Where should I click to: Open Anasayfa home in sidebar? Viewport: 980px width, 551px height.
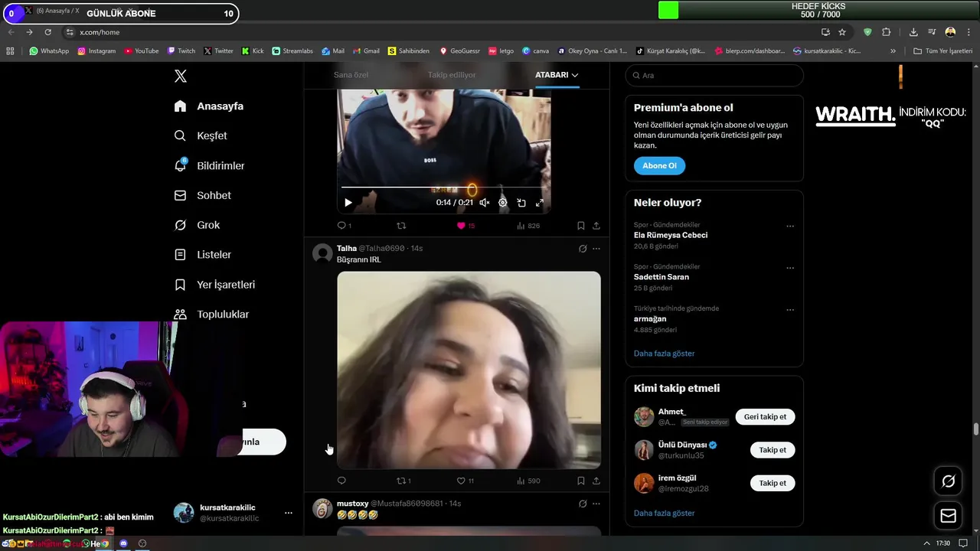coord(208,106)
